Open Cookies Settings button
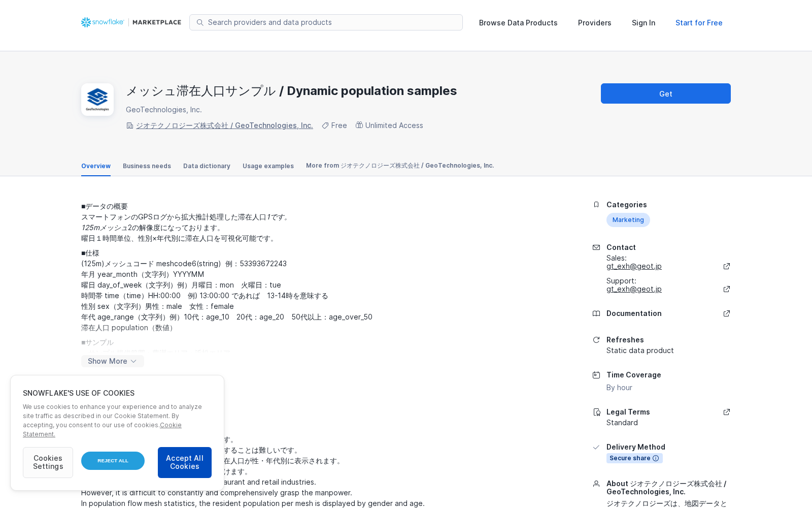Screen dimensions: 812x508 pyautogui.click(x=48, y=462)
